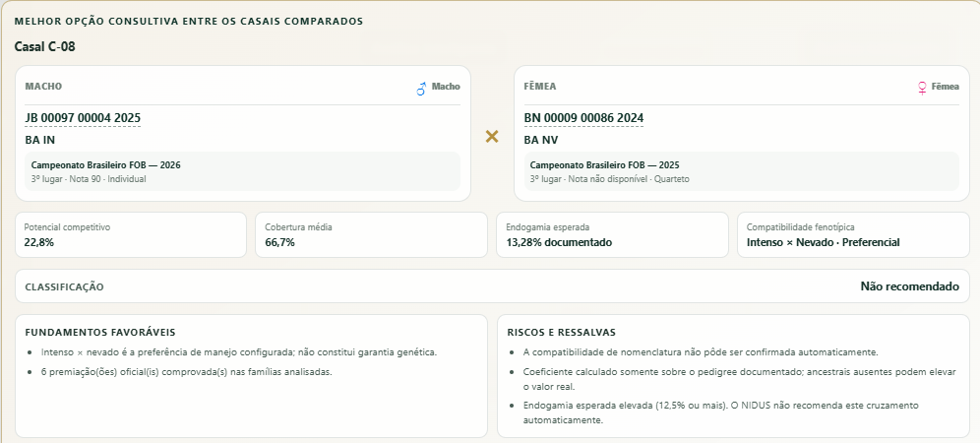Click the value 66,7%
Screen dimensions: 980x443
coord(279,243)
